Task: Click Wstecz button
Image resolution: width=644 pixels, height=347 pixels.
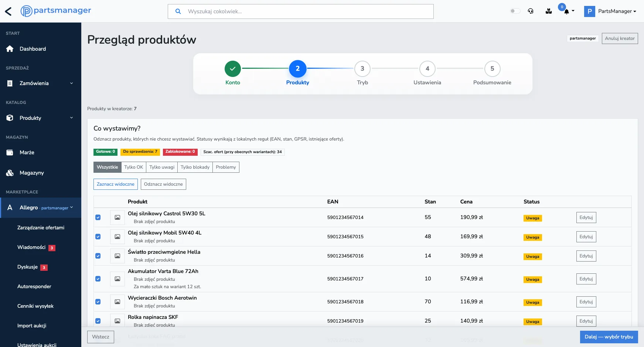Action: 100,337
